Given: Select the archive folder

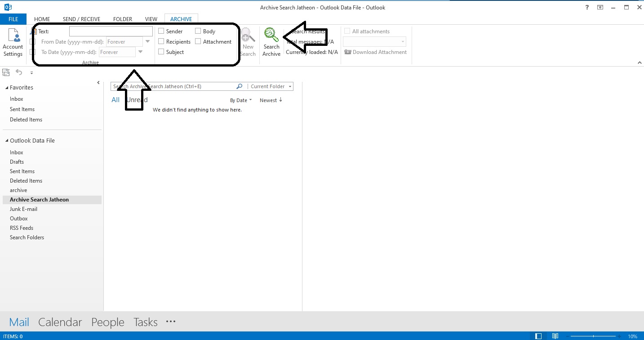Looking at the screenshot, I should point(18,190).
